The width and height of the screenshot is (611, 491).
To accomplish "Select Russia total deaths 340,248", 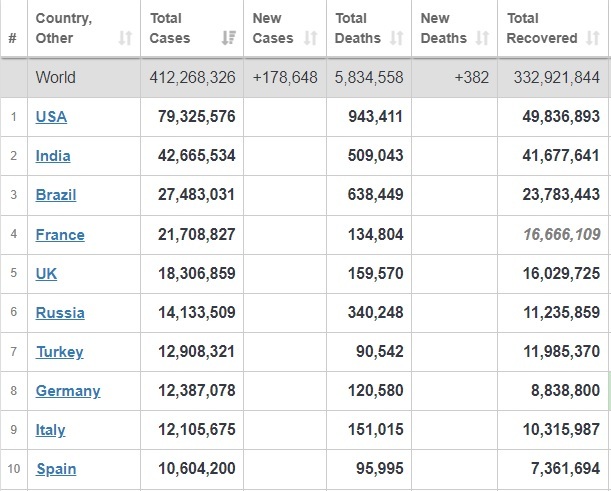I will point(376,313).
